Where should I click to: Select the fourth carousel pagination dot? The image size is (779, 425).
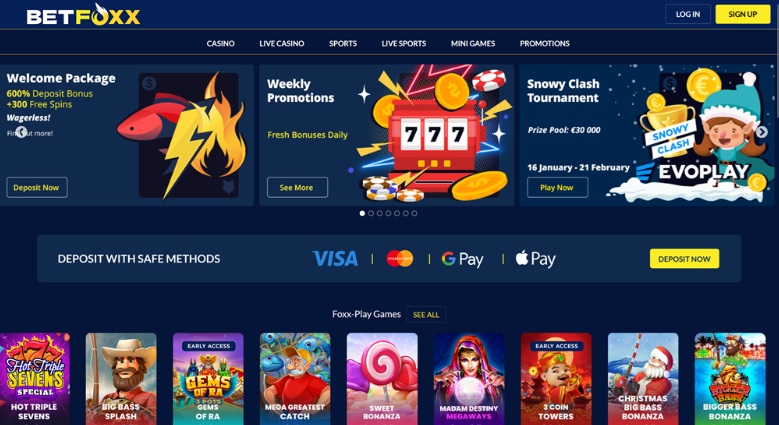pyautogui.click(x=388, y=213)
